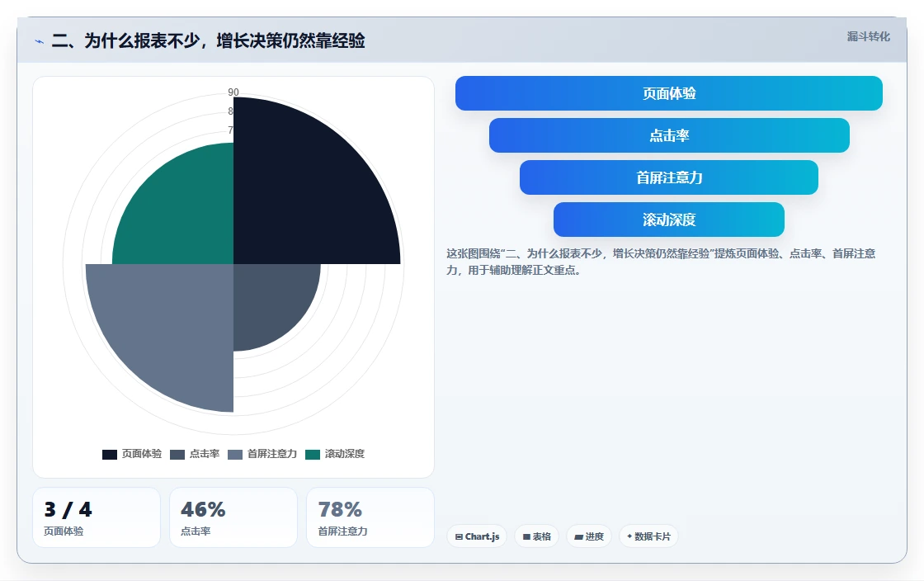This screenshot has width=924, height=581.
Task: Click the 46% 点击率 stat card
Action: [233, 517]
